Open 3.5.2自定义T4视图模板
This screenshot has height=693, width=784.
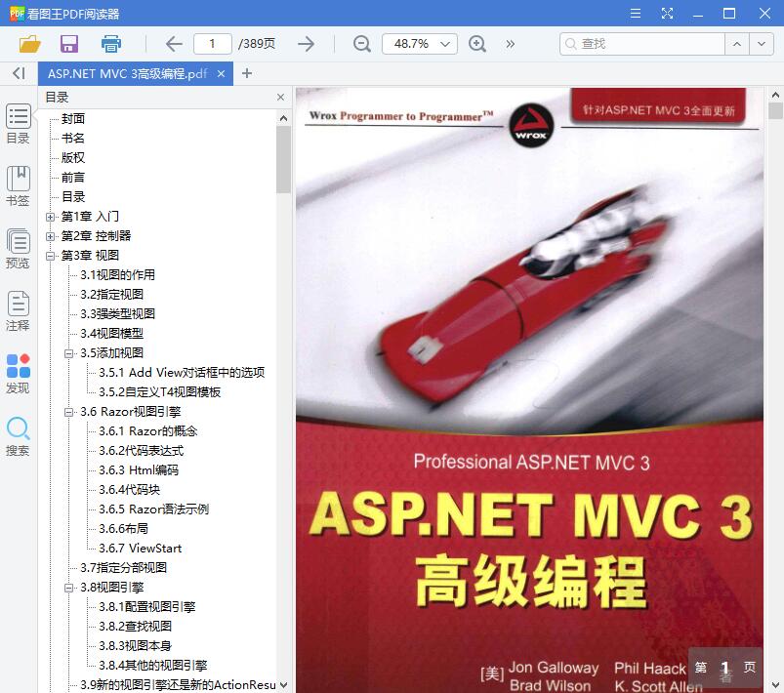tap(159, 391)
